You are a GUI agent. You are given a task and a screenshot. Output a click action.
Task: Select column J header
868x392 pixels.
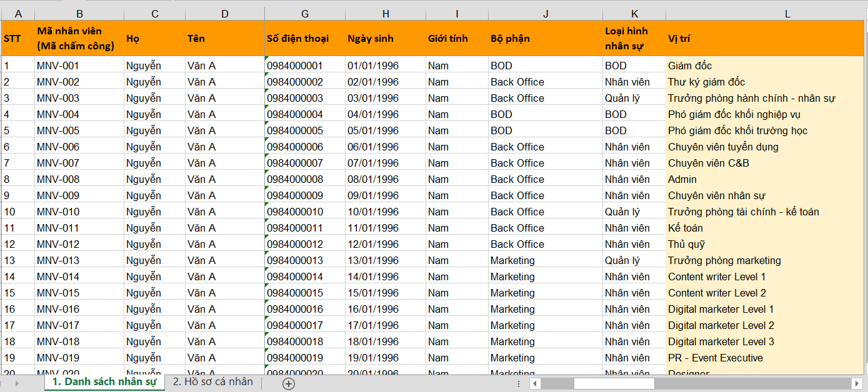pyautogui.click(x=546, y=14)
